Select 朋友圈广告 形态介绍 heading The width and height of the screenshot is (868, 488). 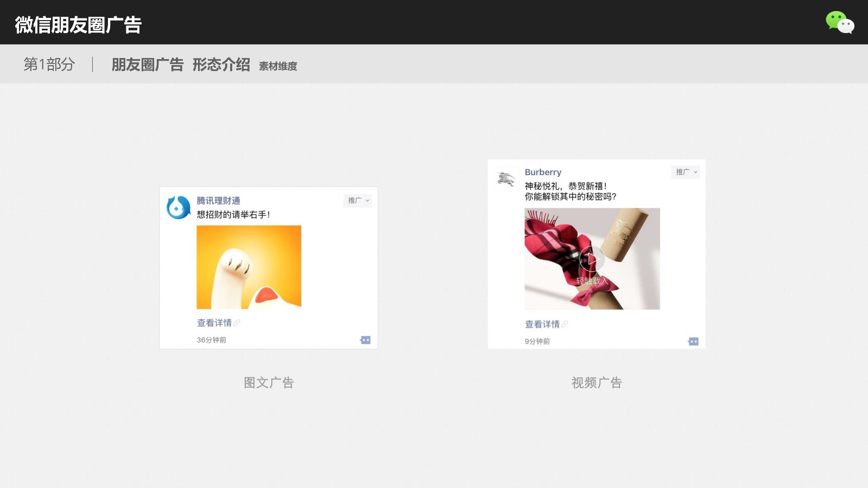point(181,65)
